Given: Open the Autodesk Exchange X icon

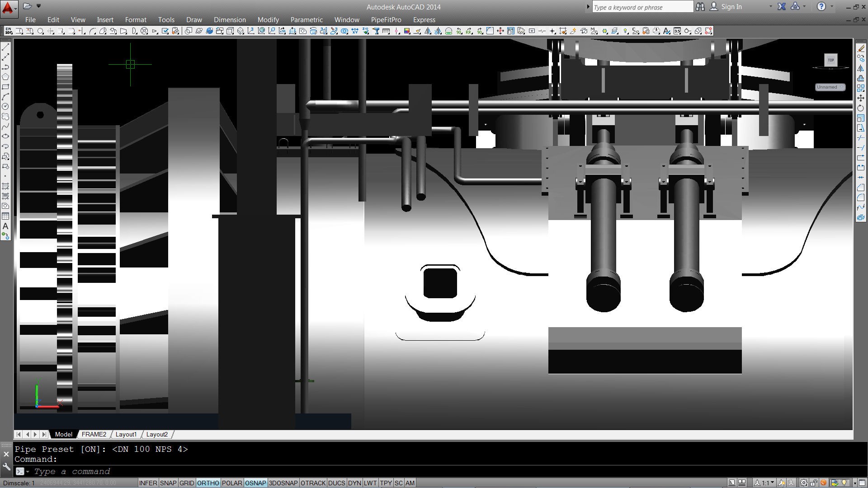Looking at the screenshot, I should 782,6.
